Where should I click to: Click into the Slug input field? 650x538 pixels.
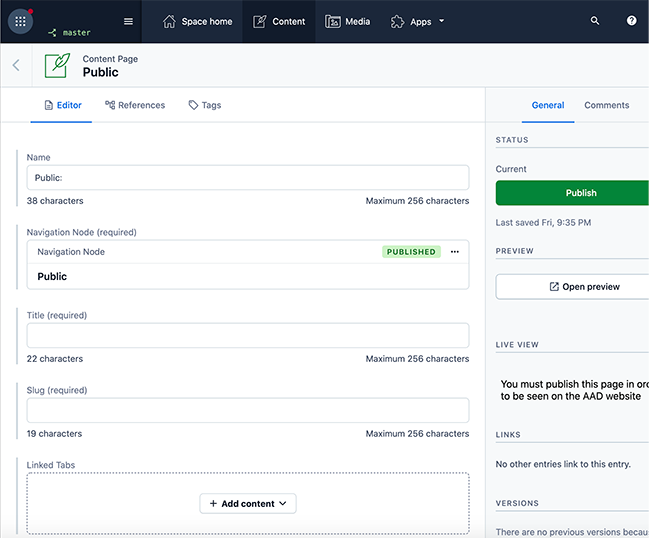pos(248,410)
